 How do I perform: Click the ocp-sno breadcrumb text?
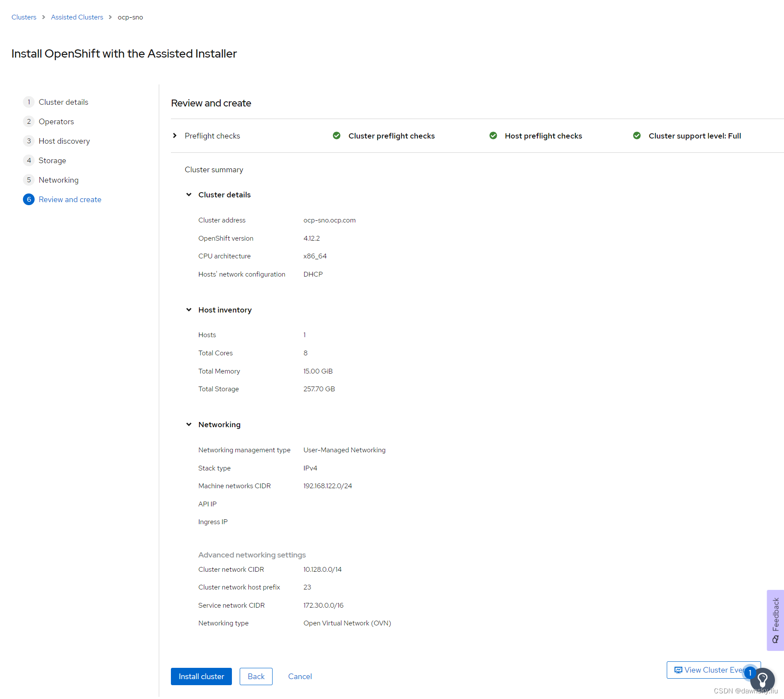point(130,17)
